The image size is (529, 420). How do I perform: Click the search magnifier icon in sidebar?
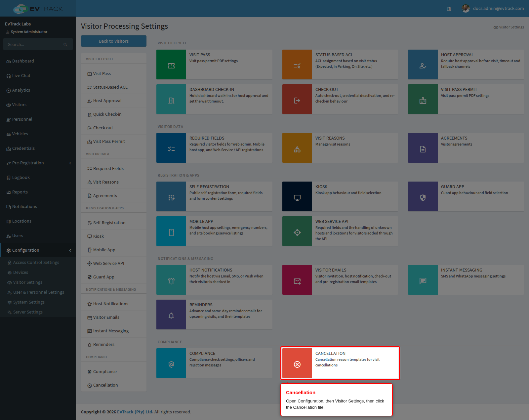pos(65,44)
